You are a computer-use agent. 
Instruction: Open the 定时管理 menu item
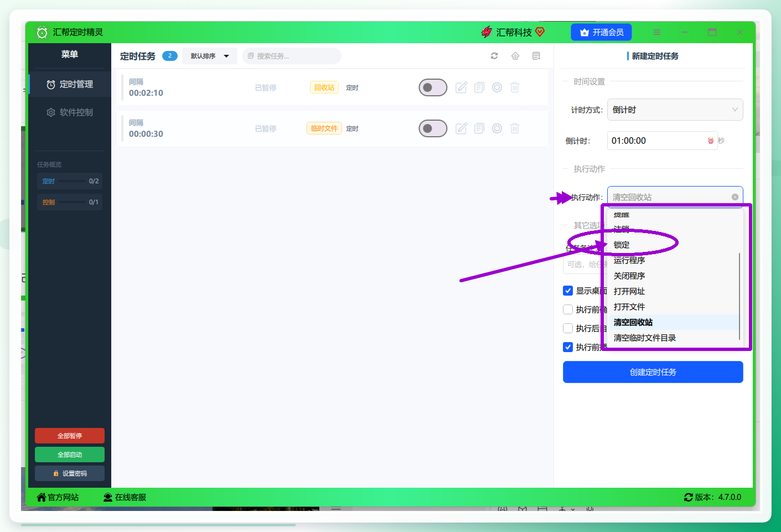[x=70, y=84]
